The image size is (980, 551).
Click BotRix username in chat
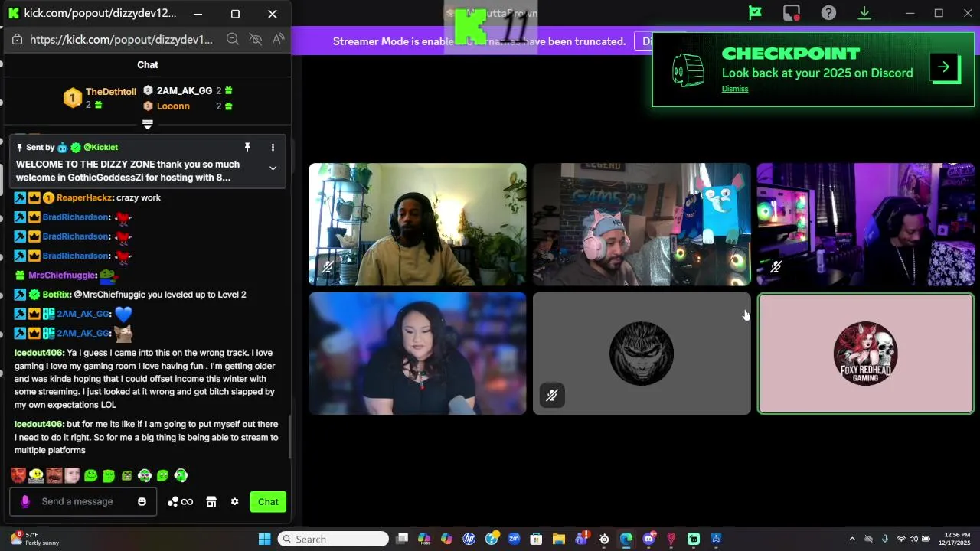[56, 295]
